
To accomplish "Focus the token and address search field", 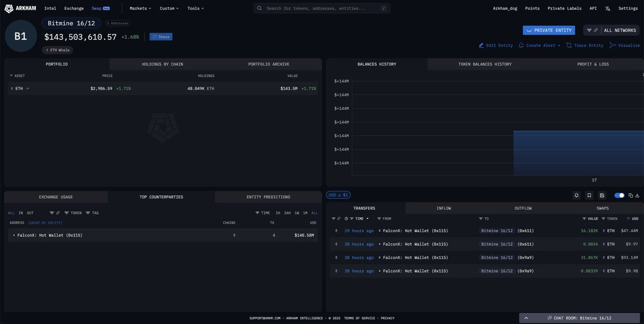I will [322, 9].
